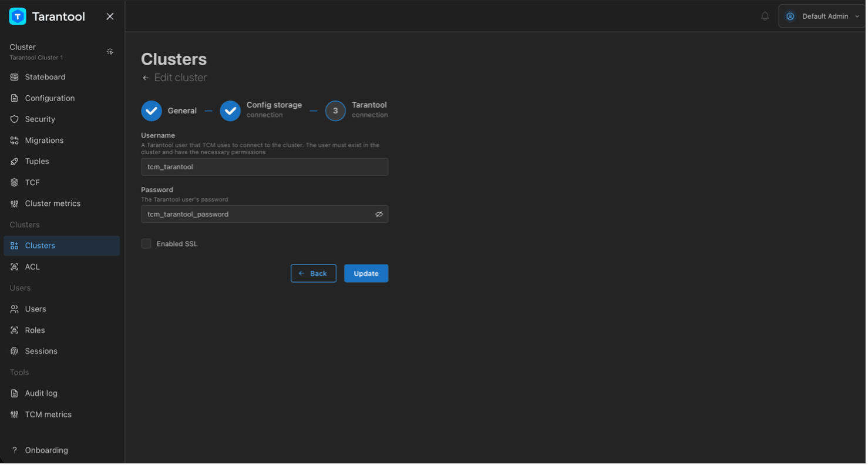Click the Enabled SSL label text
The image size is (868, 465).
click(177, 245)
